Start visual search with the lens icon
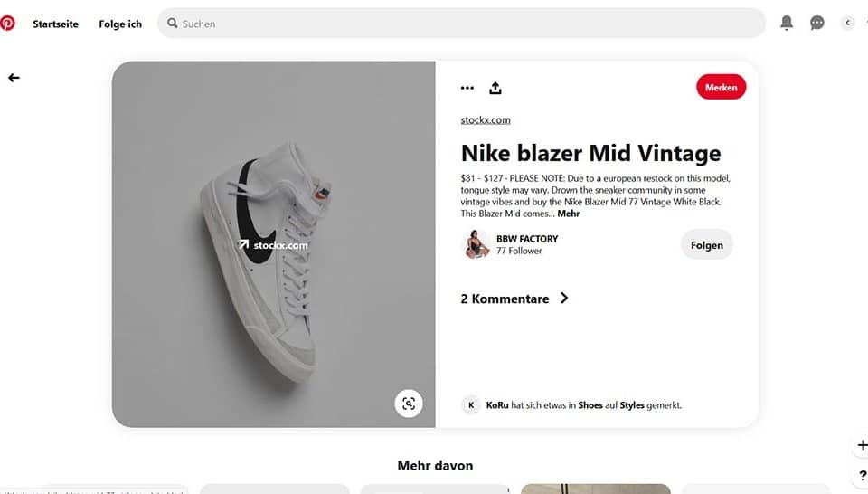Image resolution: width=868 pixels, height=494 pixels. click(409, 404)
